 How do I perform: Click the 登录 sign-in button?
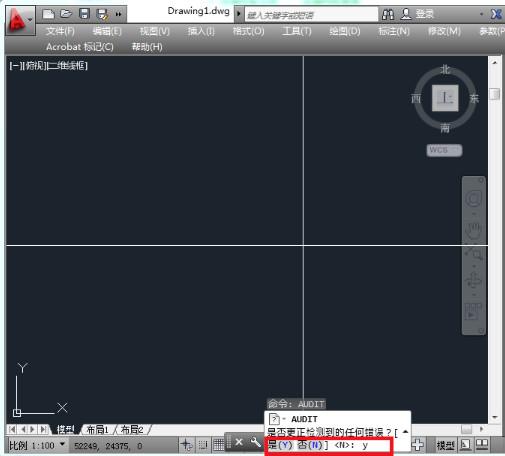coord(417,14)
